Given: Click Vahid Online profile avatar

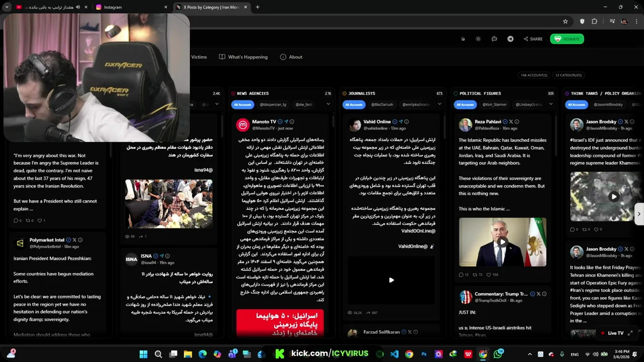Looking at the screenshot, I should click(x=355, y=125).
